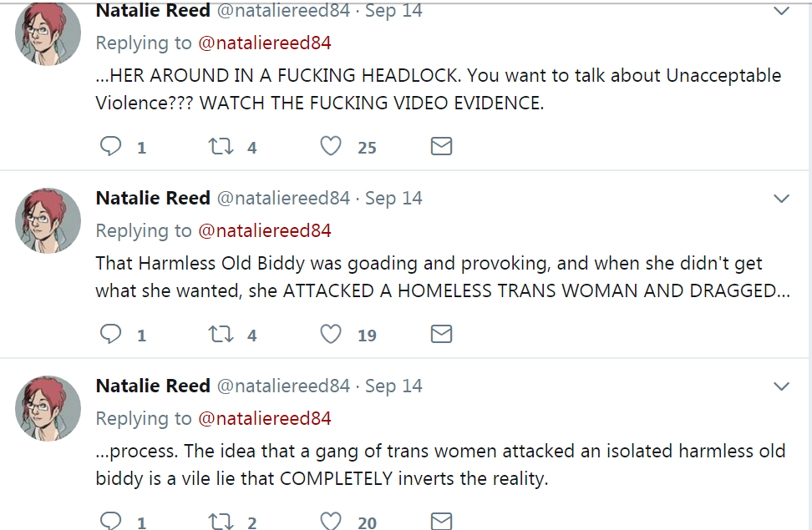Click profile avatar beside Harmless Old Biddy tweet
The image size is (812, 530).
pos(48,220)
